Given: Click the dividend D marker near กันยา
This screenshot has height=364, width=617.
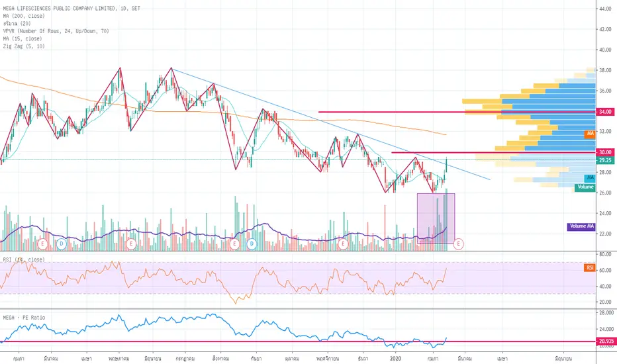Looking at the screenshot, I should coord(252,244).
